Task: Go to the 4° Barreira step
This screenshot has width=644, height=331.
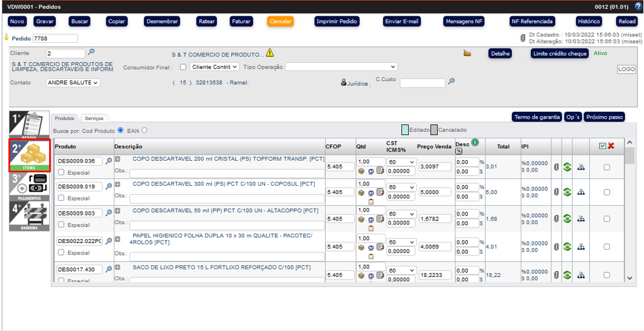Action: [30, 216]
